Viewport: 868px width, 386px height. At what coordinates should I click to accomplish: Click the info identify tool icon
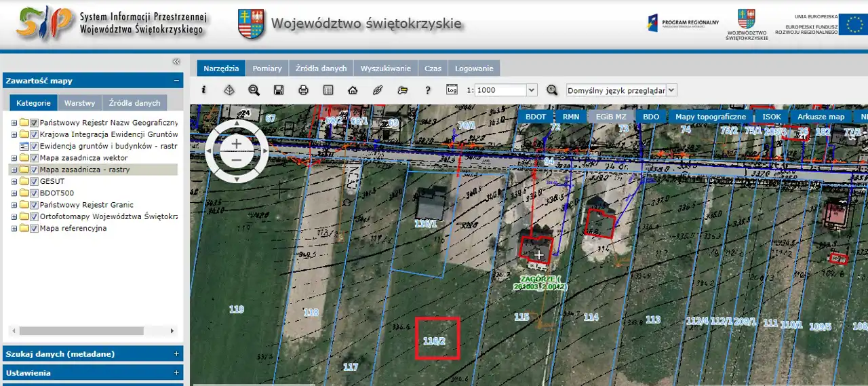point(204,90)
